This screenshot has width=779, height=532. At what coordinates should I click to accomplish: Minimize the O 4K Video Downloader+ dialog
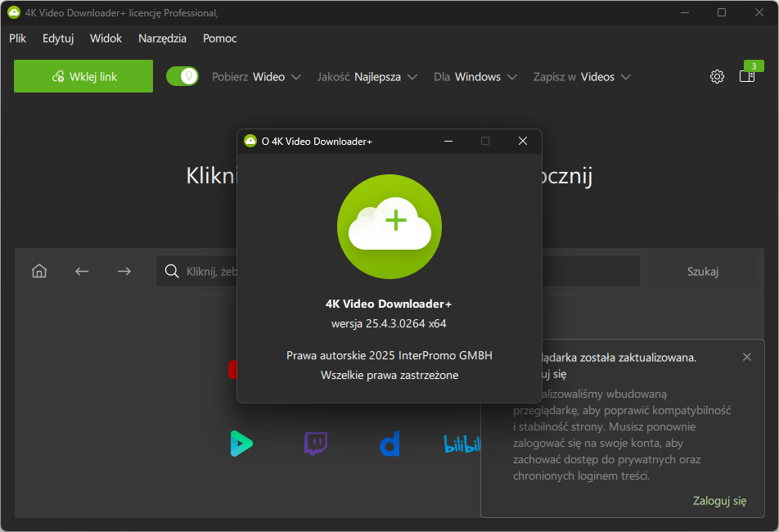pyautogui.click(x=448, y=141)
